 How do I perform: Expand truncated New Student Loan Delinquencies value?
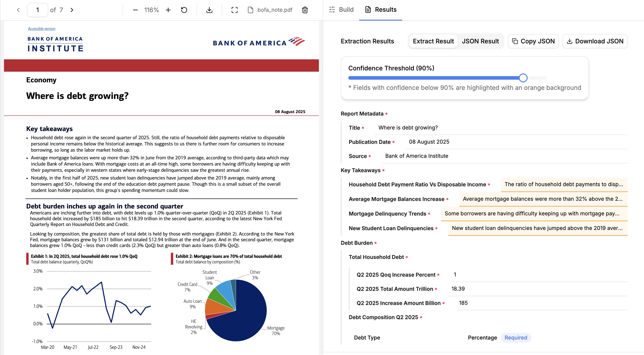(x=537, y=228)
